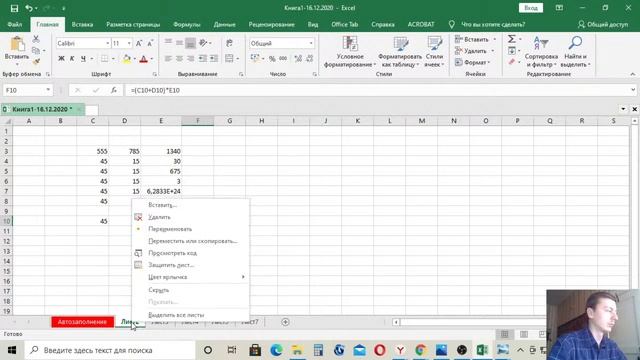Undo the last action
The width and height of the screenshot is (640, 360).
(x=29, y=8)
